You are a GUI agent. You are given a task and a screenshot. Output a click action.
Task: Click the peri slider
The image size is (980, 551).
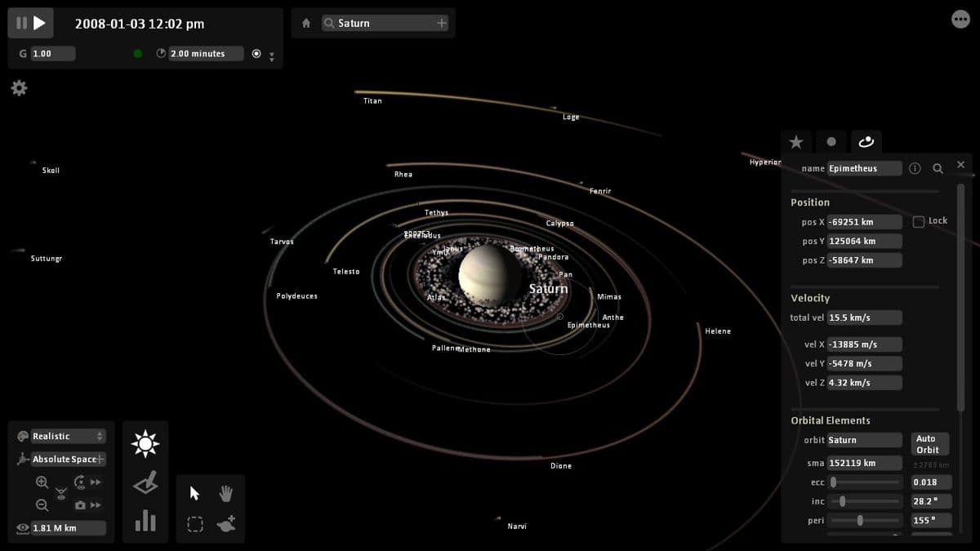click(x=865, y=520)
